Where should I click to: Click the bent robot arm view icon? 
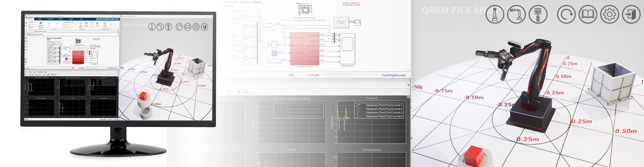coord(516,14)
